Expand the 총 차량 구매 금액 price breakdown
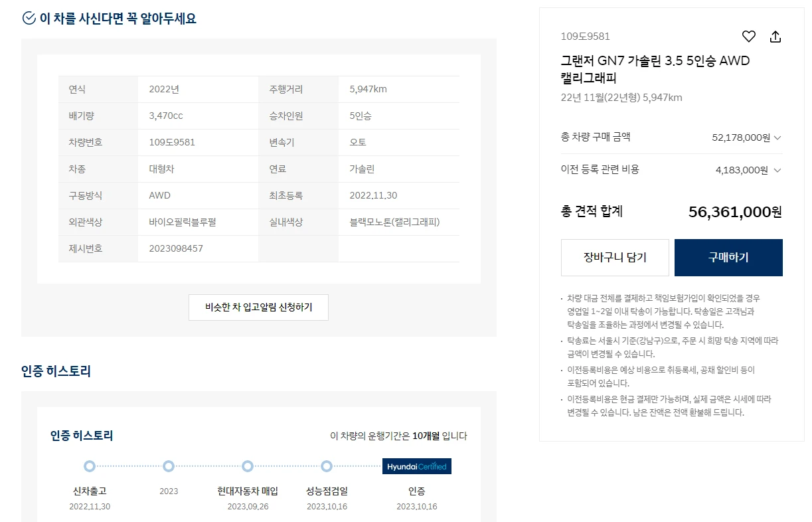 click(x=777, y=137)
